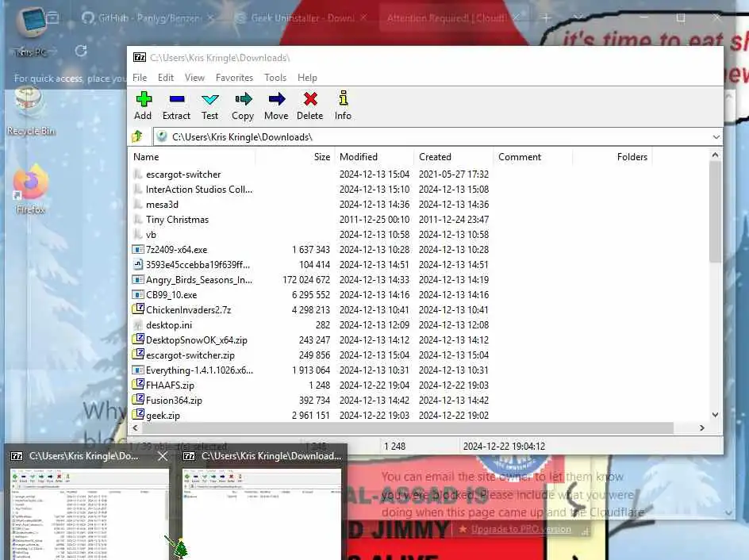The width and height of the screenshot is (749, 560).
Task: Click the Test toolbar icon
Action: 209,99
